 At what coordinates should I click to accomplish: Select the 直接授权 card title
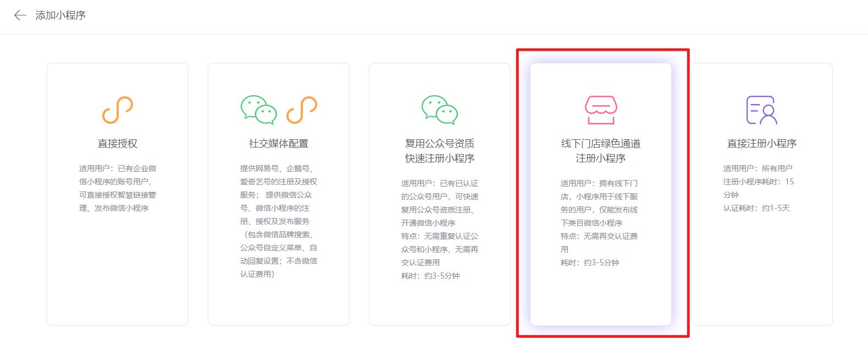click(118, 144)
